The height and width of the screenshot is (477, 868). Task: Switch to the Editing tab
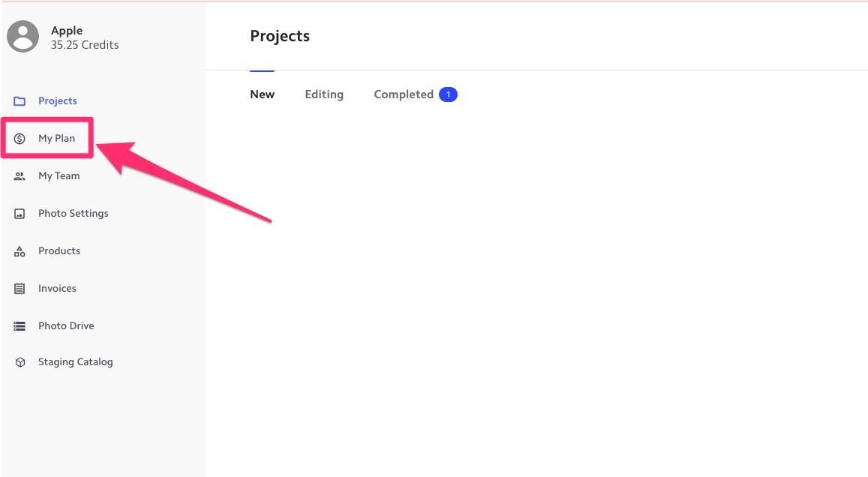coord(324,94)
